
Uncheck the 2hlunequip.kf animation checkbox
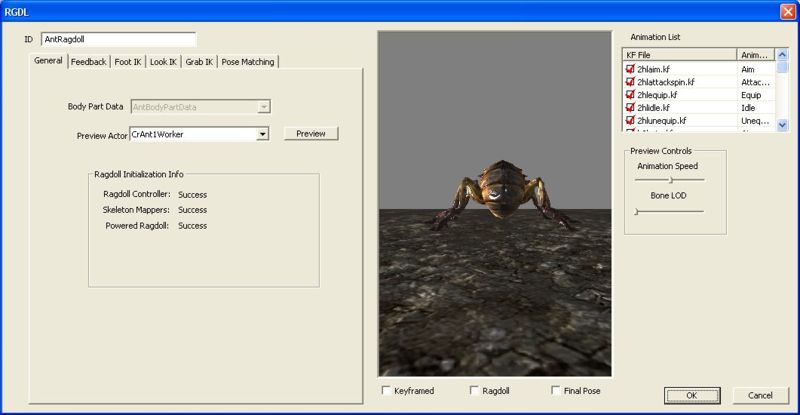click(631, 120)
